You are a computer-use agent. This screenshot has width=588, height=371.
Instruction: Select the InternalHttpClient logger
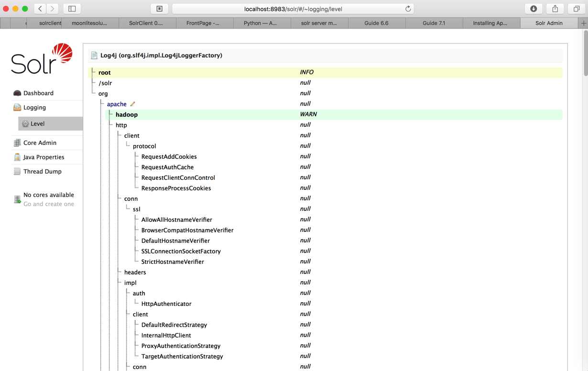(x=166, y=336)
